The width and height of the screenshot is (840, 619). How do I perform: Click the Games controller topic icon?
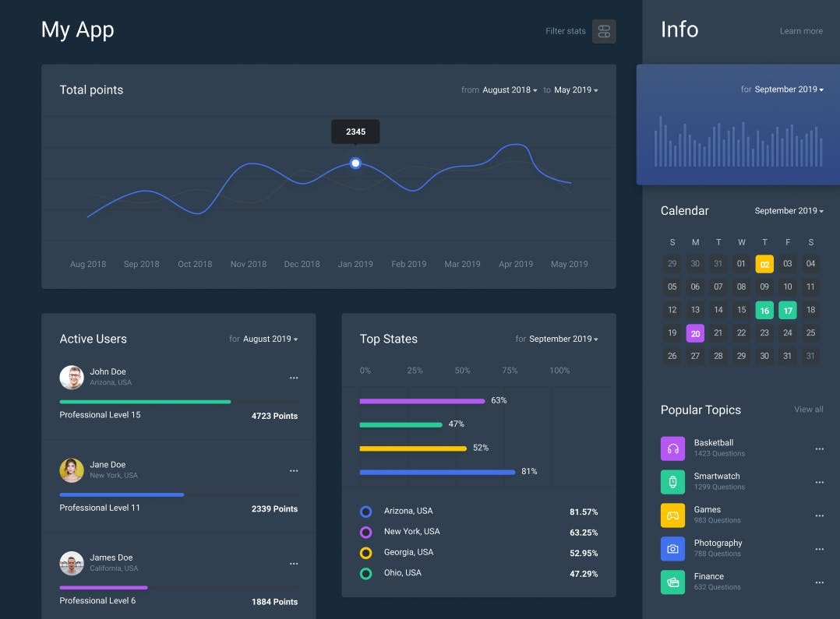point(672,515)
